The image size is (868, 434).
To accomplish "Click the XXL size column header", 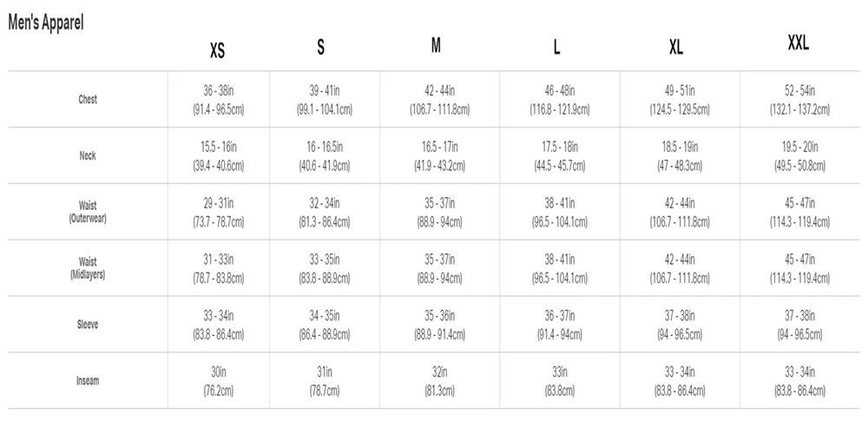I will 799,44.
